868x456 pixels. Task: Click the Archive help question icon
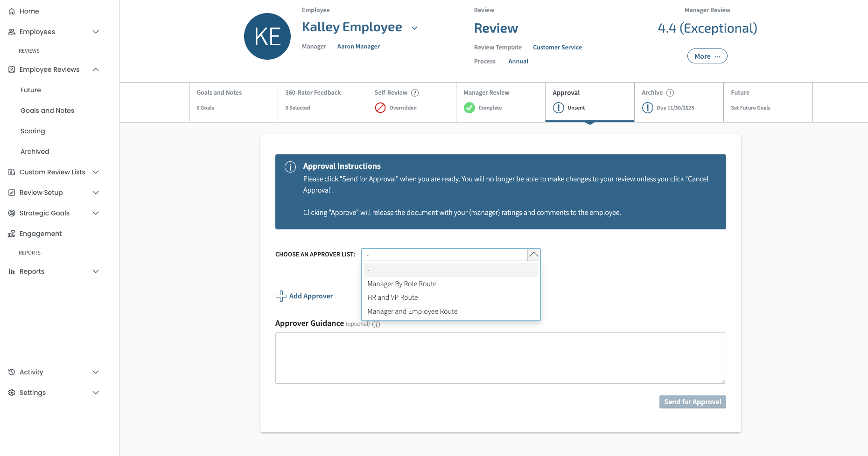tap(670, 93)
